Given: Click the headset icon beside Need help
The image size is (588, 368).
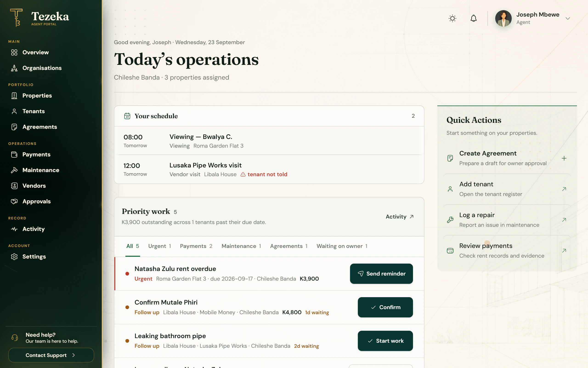Looking at the screenshot, I should (15, 338).
